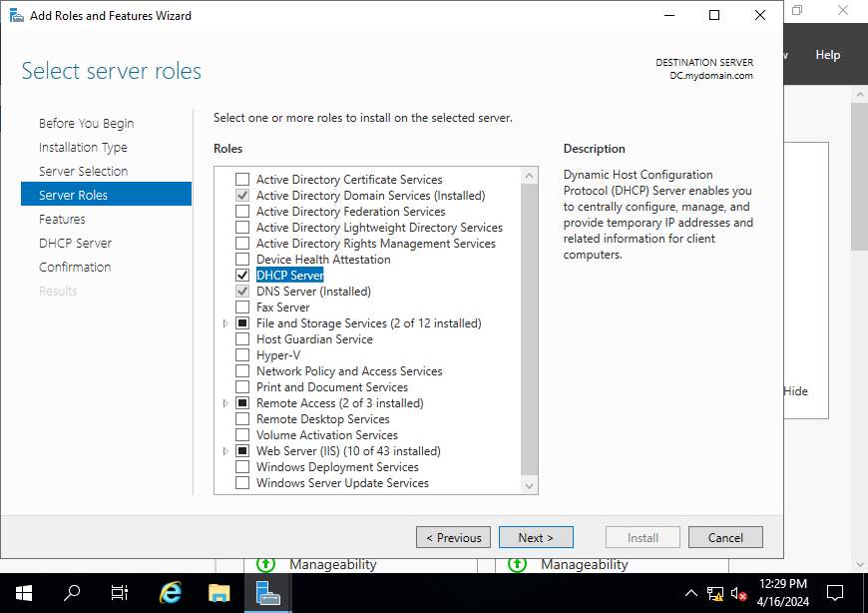Screen dimensions: 868x613
Task: Go to the Installation Type step
Action: click(x=83, y=148)
